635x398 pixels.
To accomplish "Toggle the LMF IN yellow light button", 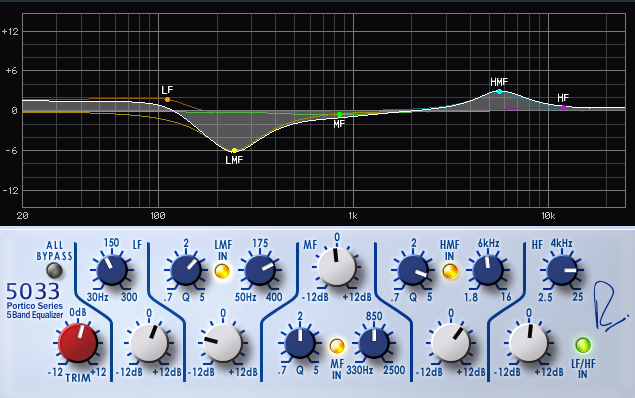I will pyautogui.click(x=222, y=271).
